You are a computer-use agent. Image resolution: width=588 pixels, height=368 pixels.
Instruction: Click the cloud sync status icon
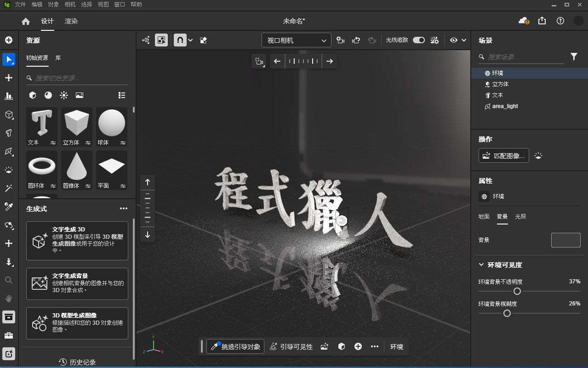coord(523,21)
